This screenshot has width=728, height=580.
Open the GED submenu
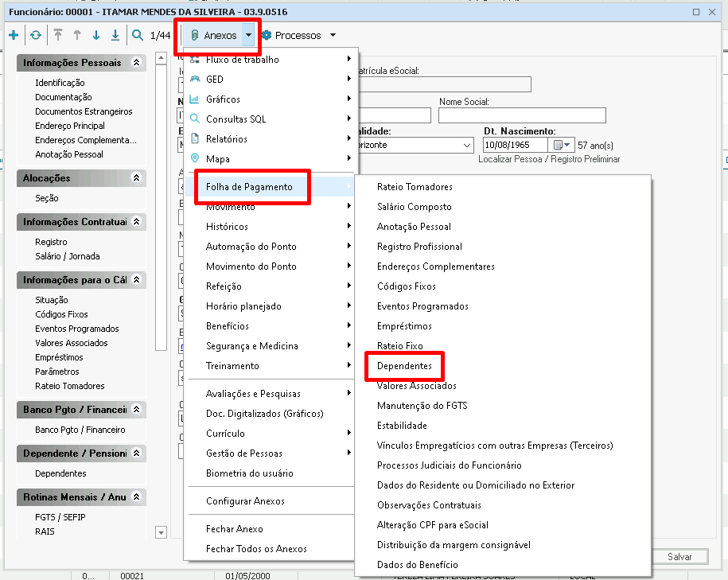click(271, 80)
